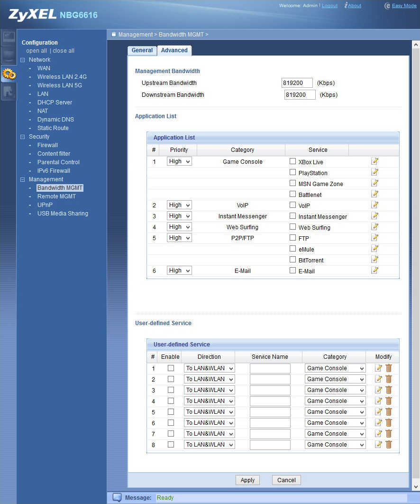This screenshot has height=504, width=420.
Task: Click 'open all' in Configuration panel
Action: [x=37, y=51]
